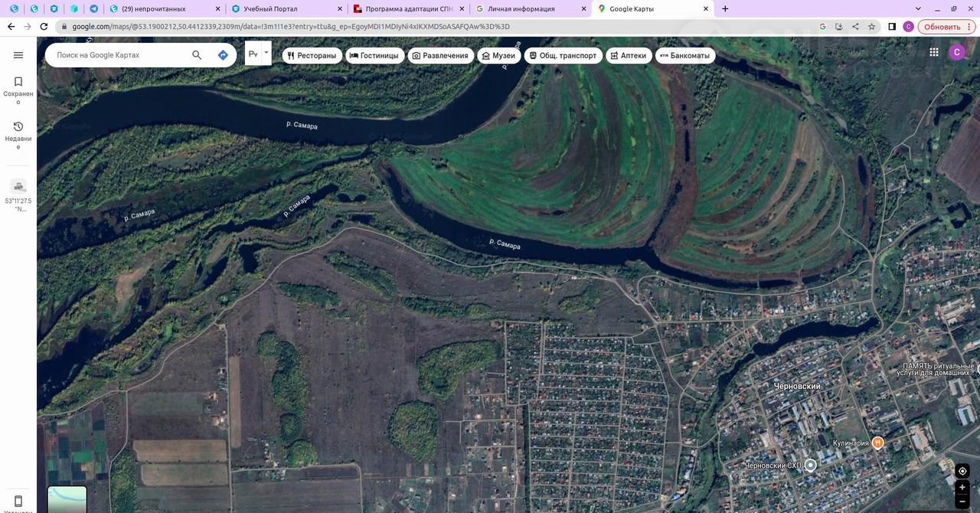
Task: Open the Saved places panel
Action: tap(18, 87)
